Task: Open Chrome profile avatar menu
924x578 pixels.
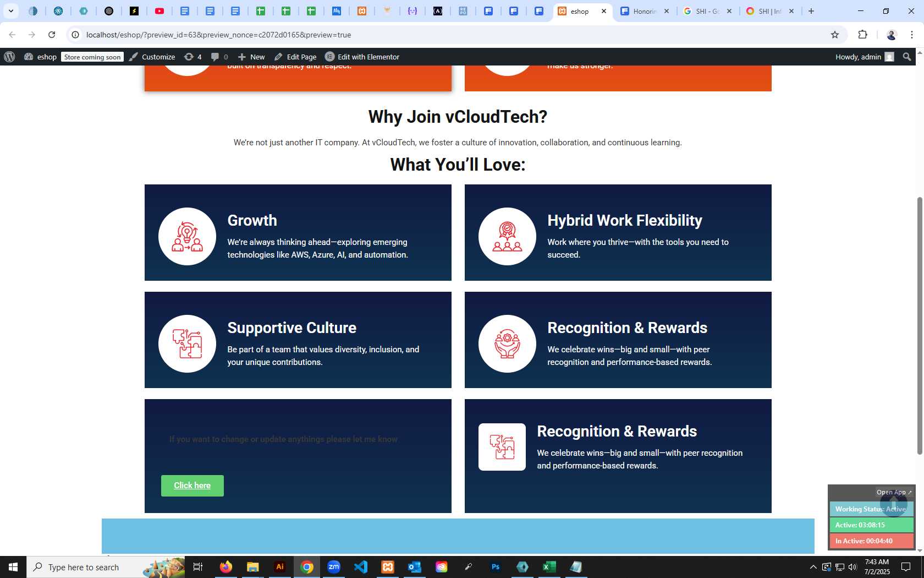Action: (892, 35)
